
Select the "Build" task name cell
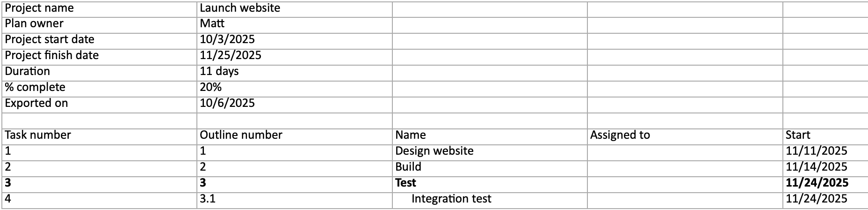click(408, 167)
